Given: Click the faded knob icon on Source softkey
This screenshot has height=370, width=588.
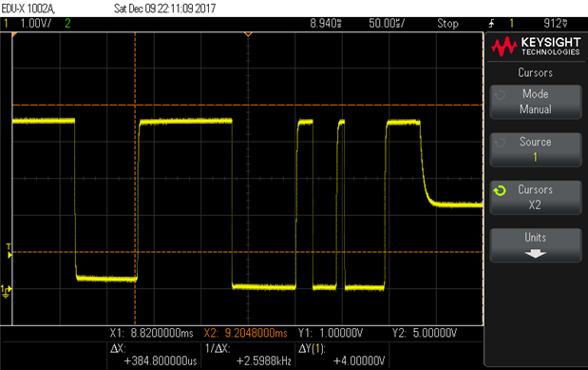Looking at the screenshot, I should pos(500,143).
